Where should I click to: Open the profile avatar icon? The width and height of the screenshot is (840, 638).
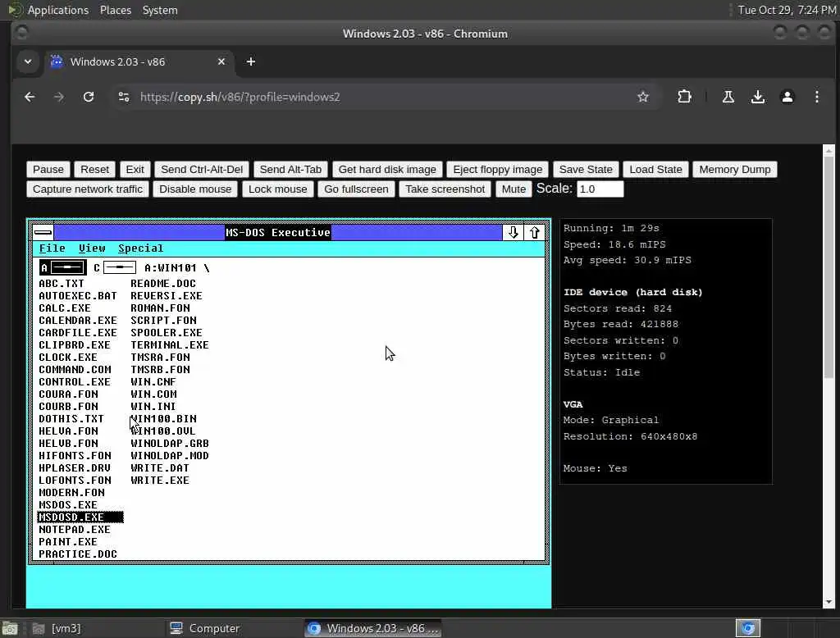(x=787, y=97)
